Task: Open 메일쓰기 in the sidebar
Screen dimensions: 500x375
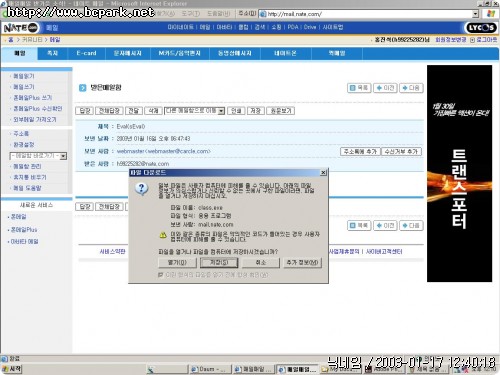Action: (x=24, y=87)
